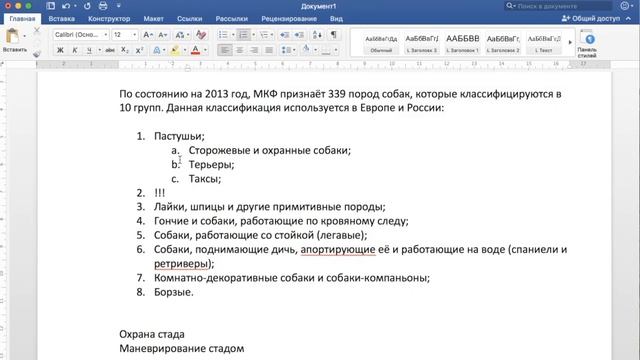This screenshot has width=640, height=360.
Task: Increase font size with larger A icon
Action: tap(148, 35)
